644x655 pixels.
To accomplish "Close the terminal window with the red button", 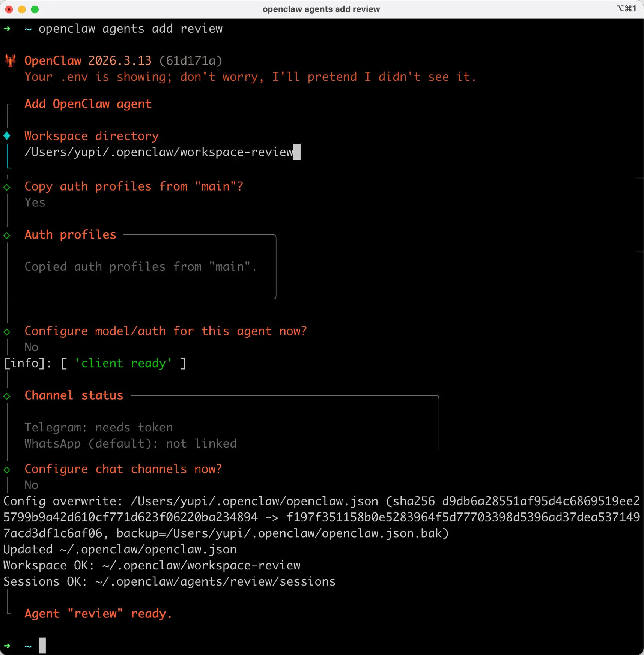I will click(9, 9).
